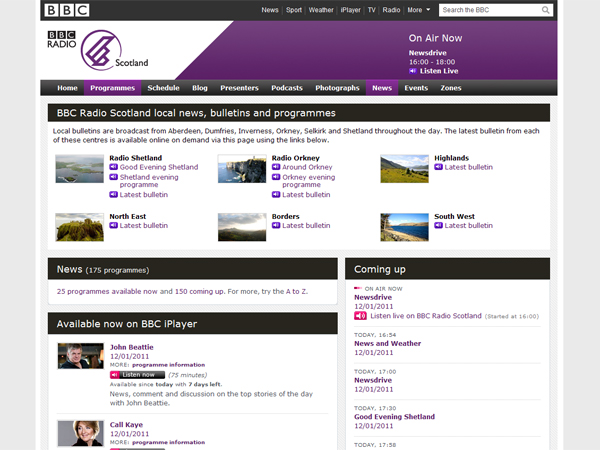The height and width of the screenshot is (450, 600).
Task: Open the John Beattie programme title
Action: click(x=132, y=347)
